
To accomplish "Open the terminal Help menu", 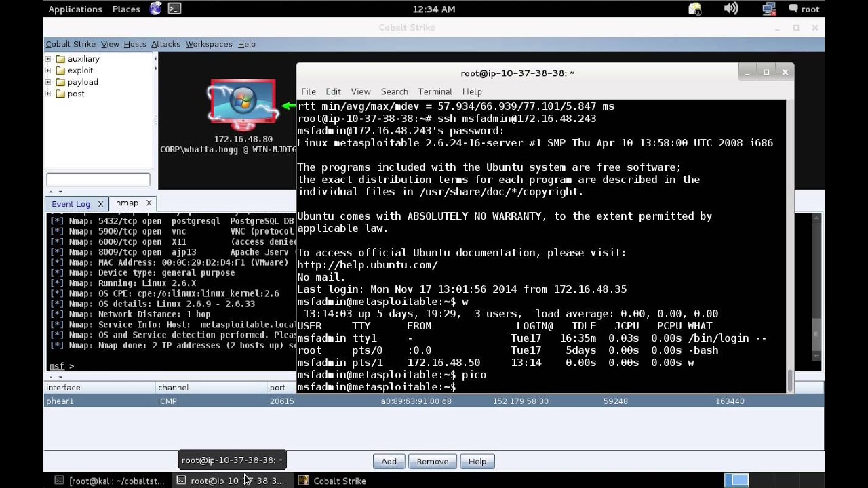I will pos(472,91).
